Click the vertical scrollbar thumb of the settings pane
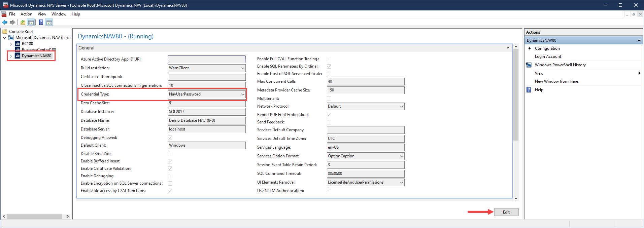 (x=516, y=95)
